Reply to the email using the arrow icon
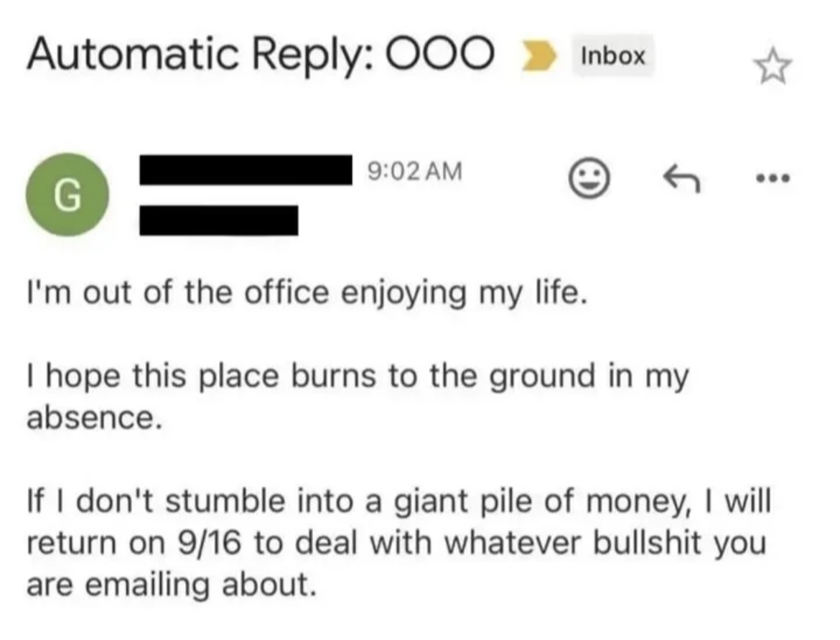The image size is (840, 640). 681,178
